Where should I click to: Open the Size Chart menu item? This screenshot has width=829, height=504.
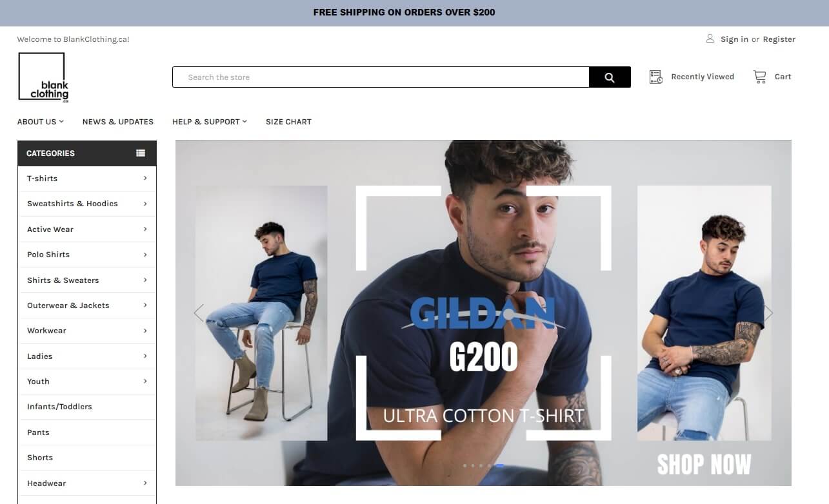[288, 122]
